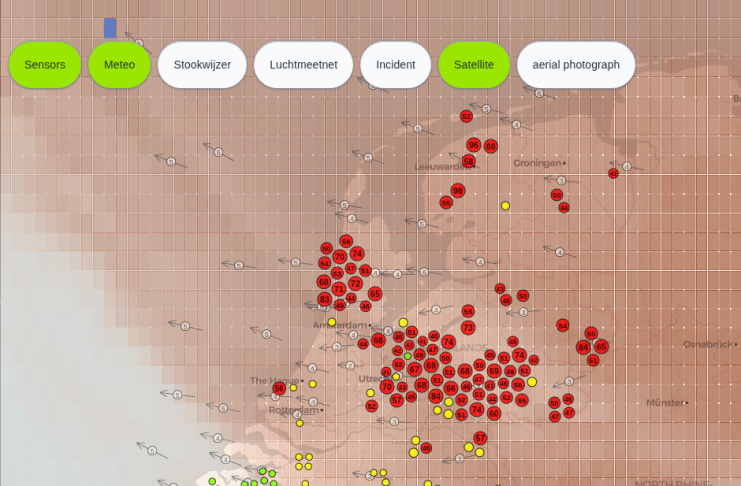
Task: Click the wind arrow marker labeled 2
Action: pyautogui.click(x=350, y=365)
